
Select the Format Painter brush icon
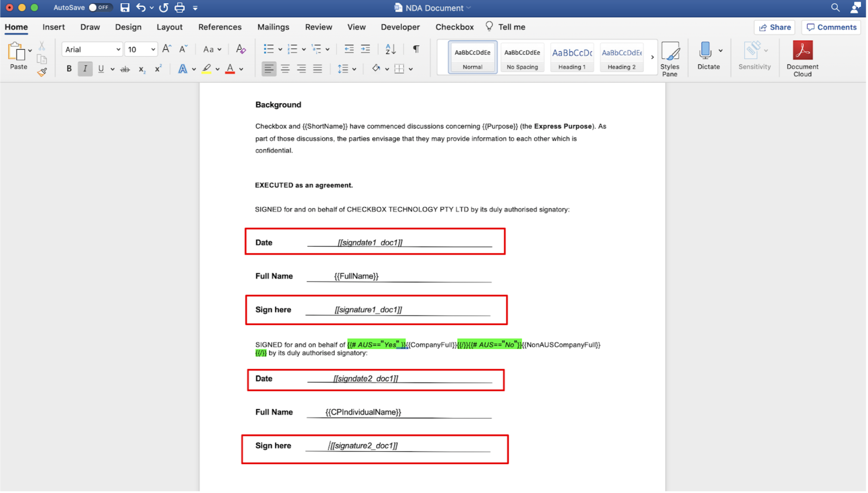(x=42, y=73)
